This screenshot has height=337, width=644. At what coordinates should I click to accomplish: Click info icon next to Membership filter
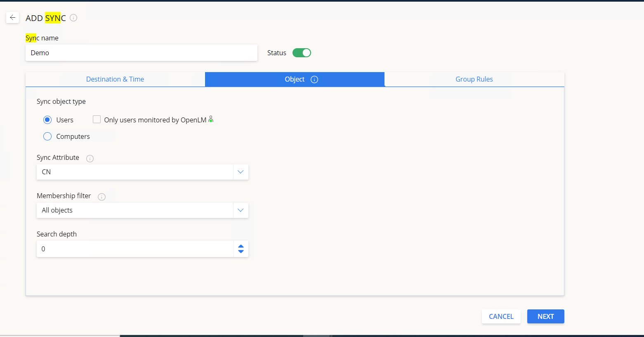101,197
